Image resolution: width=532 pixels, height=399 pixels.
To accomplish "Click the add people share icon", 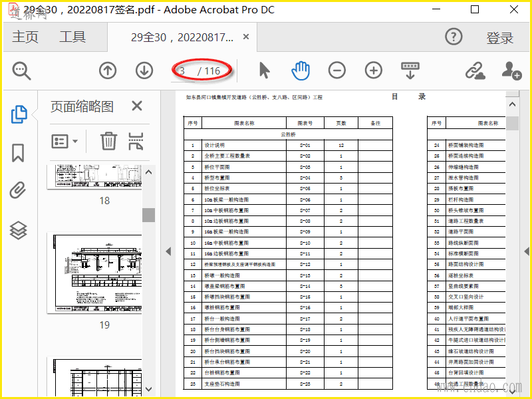I will [x=511, y=70].
